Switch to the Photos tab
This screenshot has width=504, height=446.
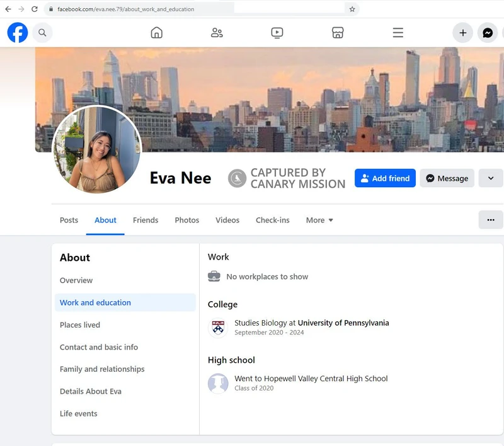click(186, 220)
